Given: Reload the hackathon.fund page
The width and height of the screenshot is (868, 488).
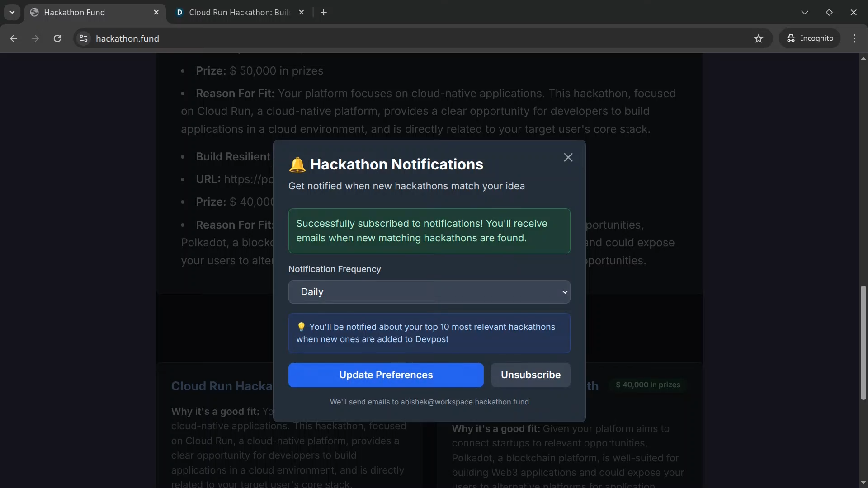Looking at the screenshot, I should [57, 38].
